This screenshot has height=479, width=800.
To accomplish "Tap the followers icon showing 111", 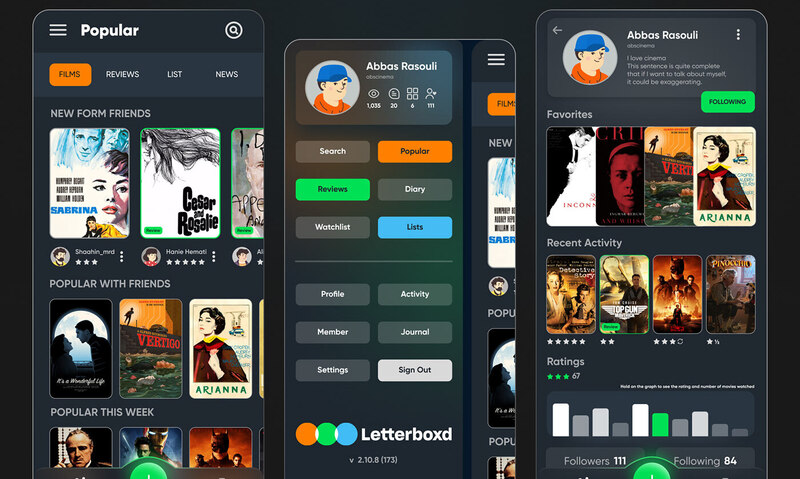I will (431, 93).
